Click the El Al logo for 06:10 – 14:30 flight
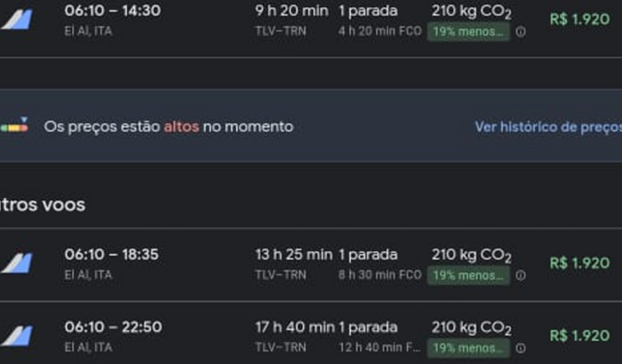Image resolution: width=622 pixels, height=364 pixels. click(16, 20)
